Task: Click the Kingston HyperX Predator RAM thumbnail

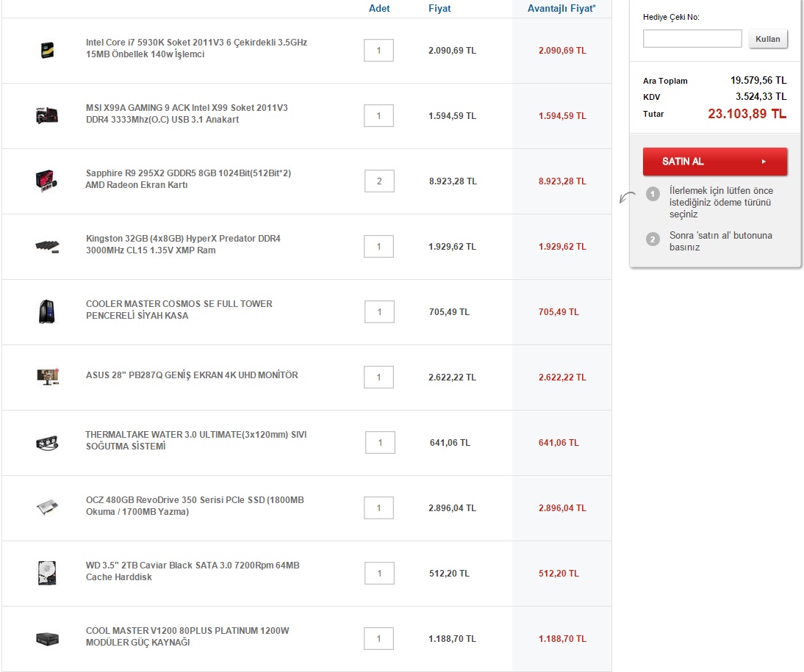Action: pyautogui.click(x=47, y=247)
